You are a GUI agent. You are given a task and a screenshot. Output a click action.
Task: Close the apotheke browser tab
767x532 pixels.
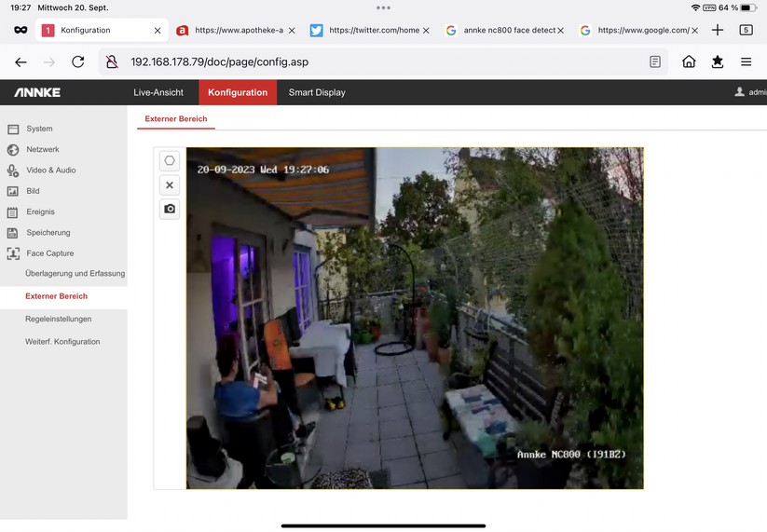click(292, 30)
